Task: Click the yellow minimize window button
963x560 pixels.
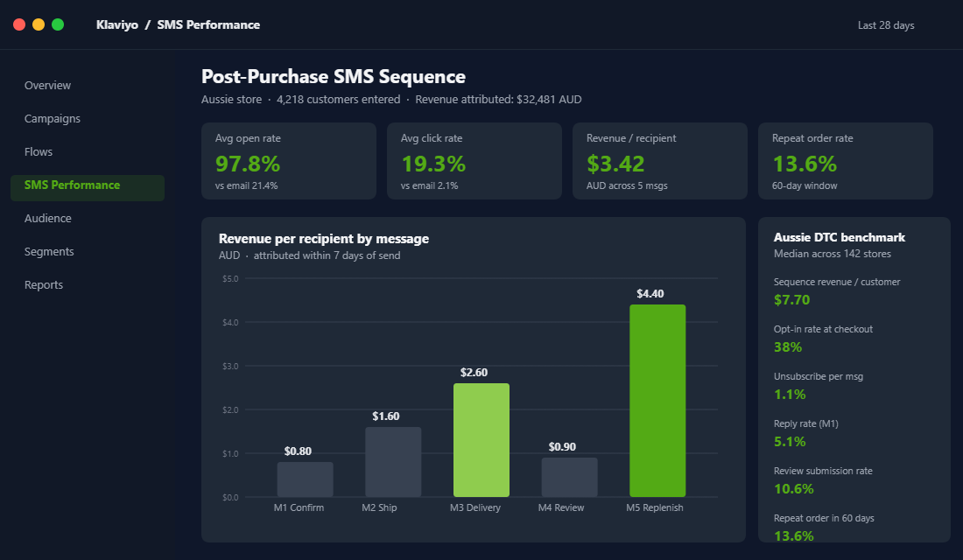Action: (39, 24)
